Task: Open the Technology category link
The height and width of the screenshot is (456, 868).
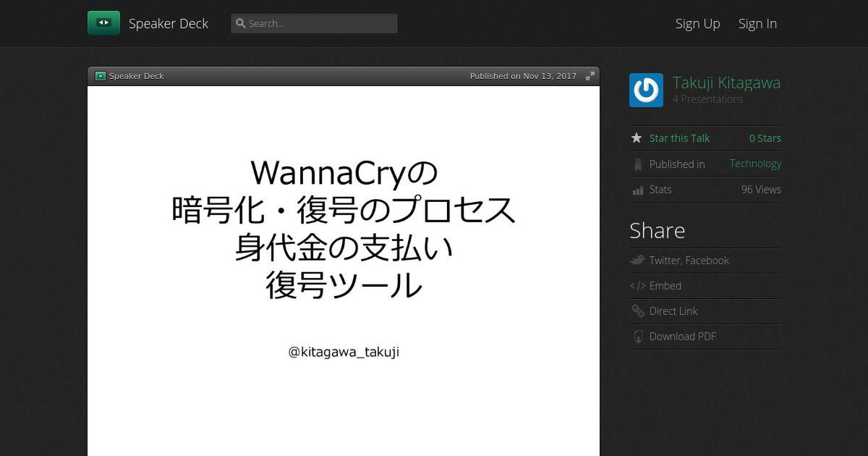Action: point(755,164)
